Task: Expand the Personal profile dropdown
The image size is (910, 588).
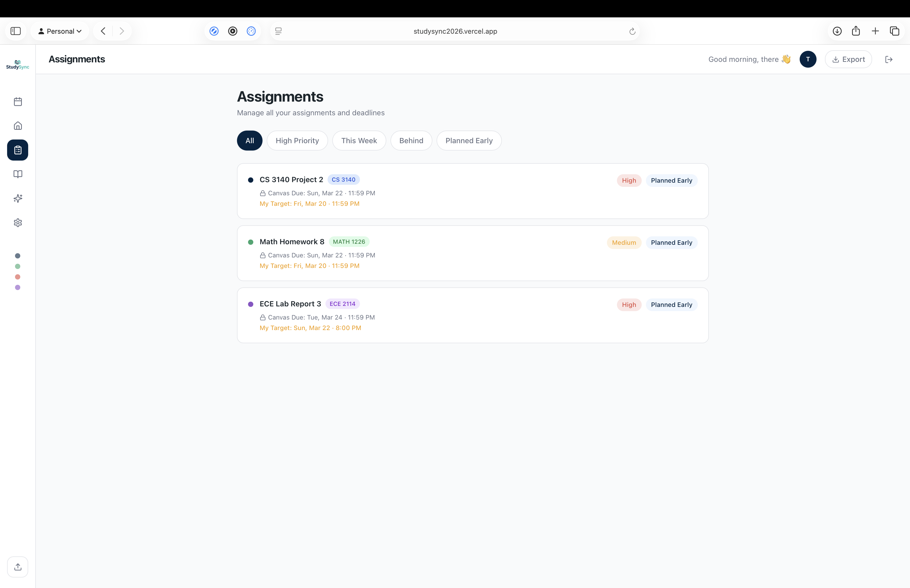Action: click(60, 31)
